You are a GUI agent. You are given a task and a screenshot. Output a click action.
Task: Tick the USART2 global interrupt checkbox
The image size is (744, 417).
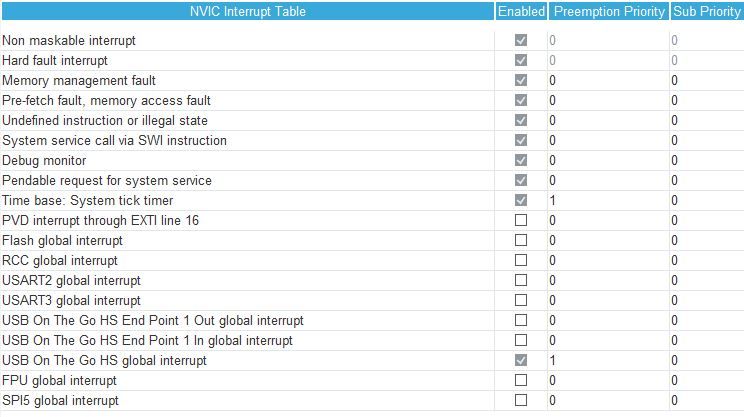pyautogui.click(x=521, y=280)
